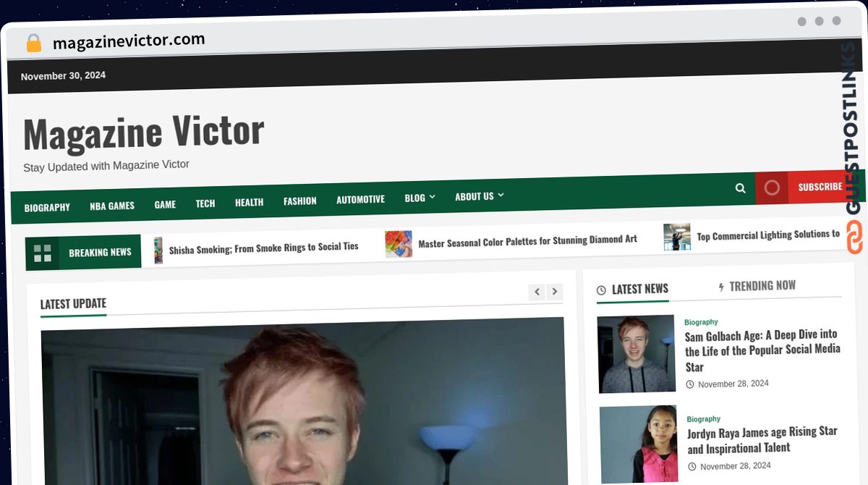The width and height of the screenshot is (868, 485).
Task: Click Biography tag above Jordyn Raya James
Action: [704, 419]
